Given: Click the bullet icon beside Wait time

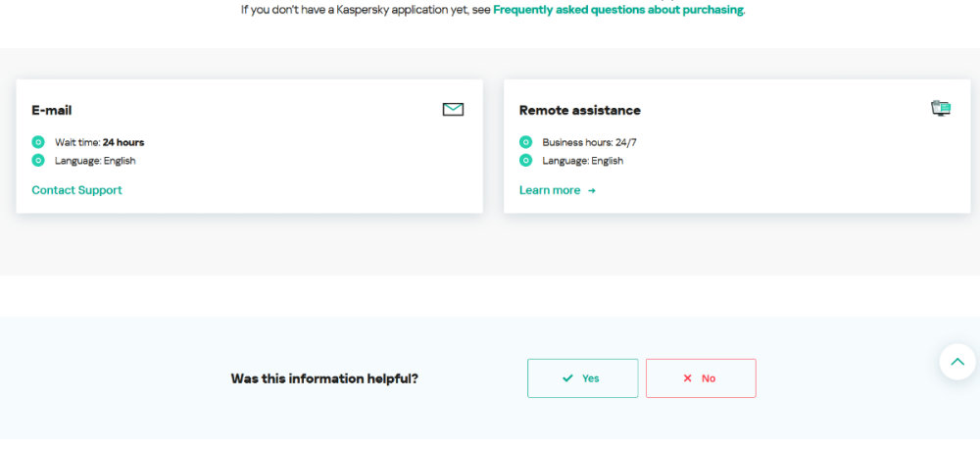Looking at the screenshot, I should (38, 142).
